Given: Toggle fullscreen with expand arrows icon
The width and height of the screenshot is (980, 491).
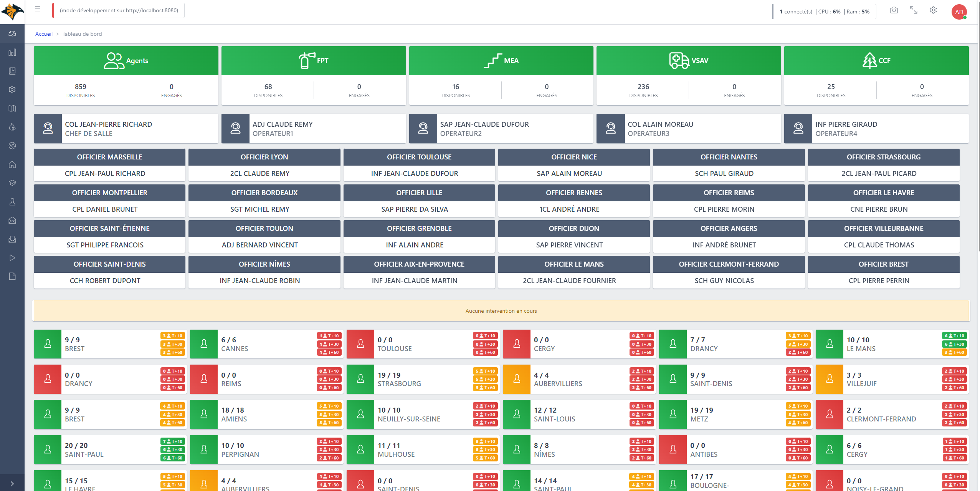Looking at the screenshot, I should [x=914, y=10].
